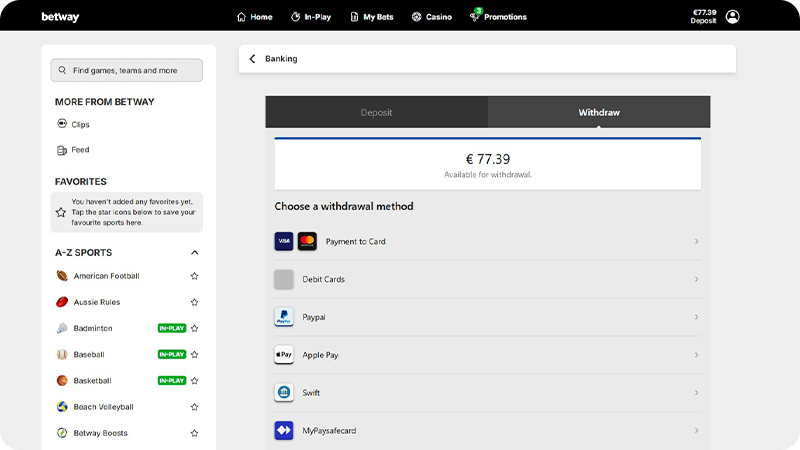This screenshot has width=800, height=450.
Task: Click the Deposit link under balance
Action: point(704,21)
